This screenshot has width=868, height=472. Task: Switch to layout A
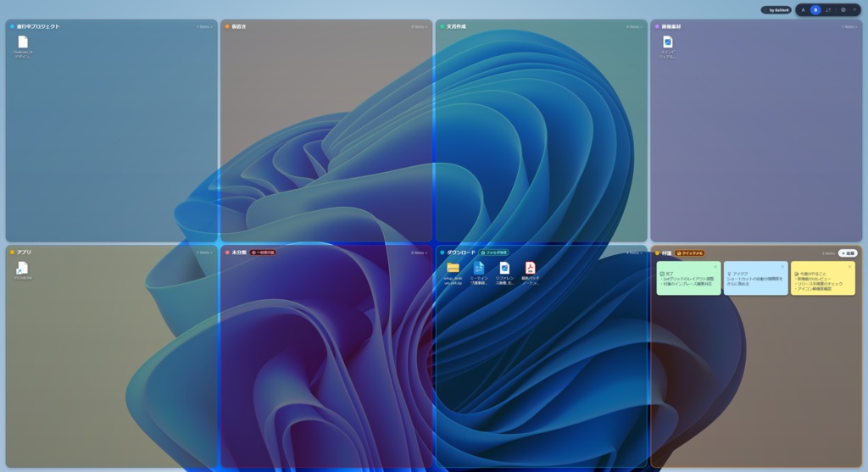tap(804, 10)
